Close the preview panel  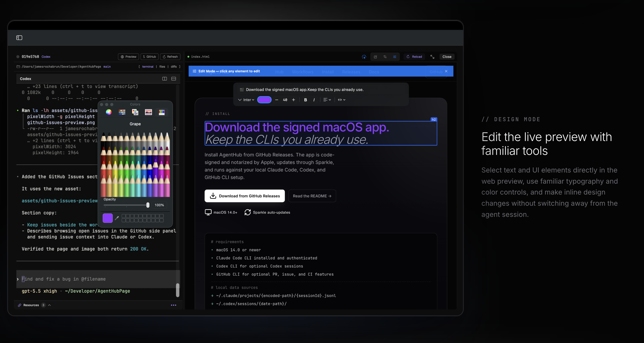(x=447, y=57)
